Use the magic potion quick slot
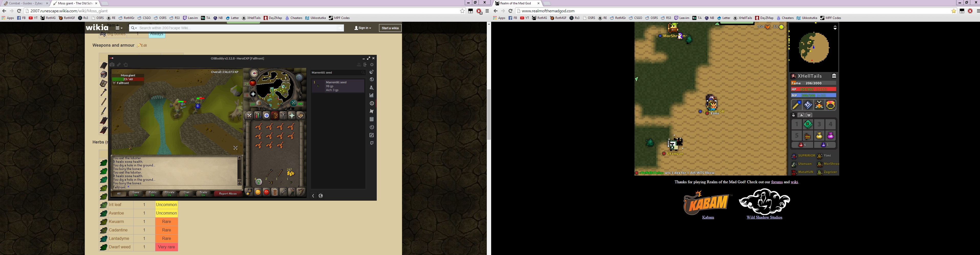Image resolution: width=980 pixels, height=255 pixels. (825, 145)
